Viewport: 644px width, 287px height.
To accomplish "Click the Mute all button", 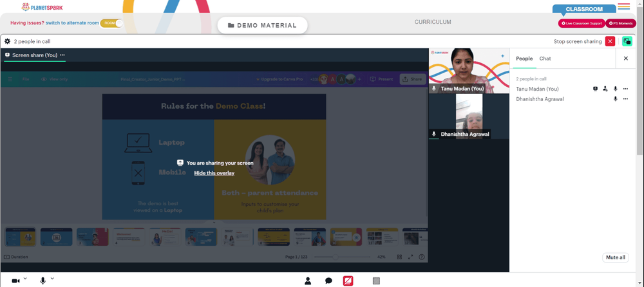I will (x=615, y=257).
